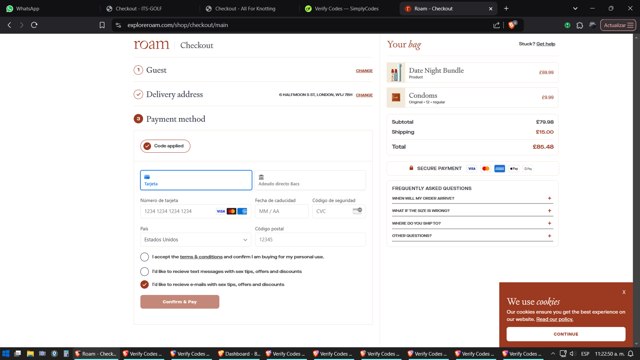This screenshot has height=360, width=640.
Task: Open the extensions puzzle icon
Action: pyautogui.click(x=580, y=25)
